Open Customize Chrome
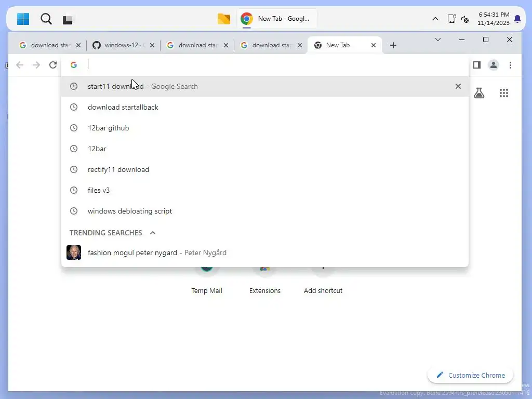This screenshot has height=399, width=532. click(x=470, y=375)
